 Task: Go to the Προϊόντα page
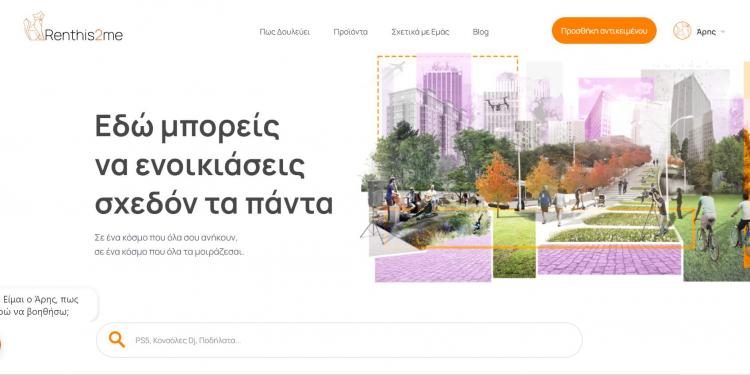(351, 32)
